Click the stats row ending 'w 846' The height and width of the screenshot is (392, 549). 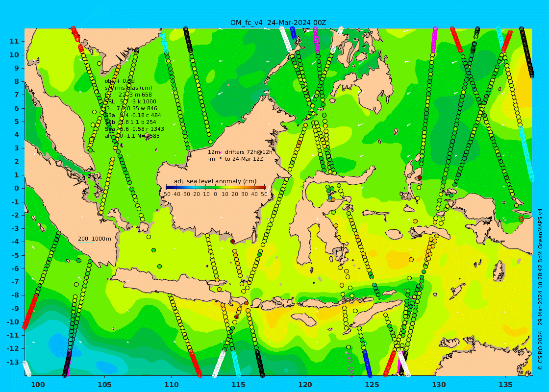pos(131,108)
